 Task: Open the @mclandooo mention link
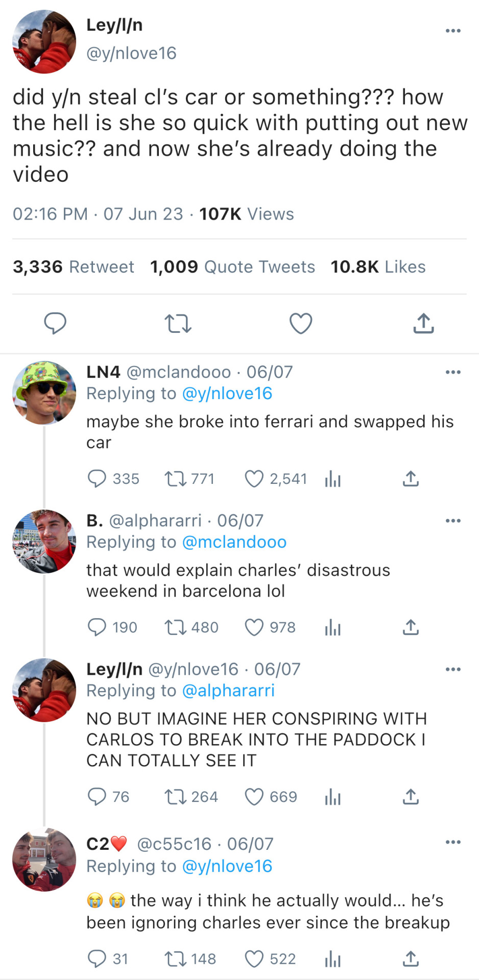click(x=234, y=542)
